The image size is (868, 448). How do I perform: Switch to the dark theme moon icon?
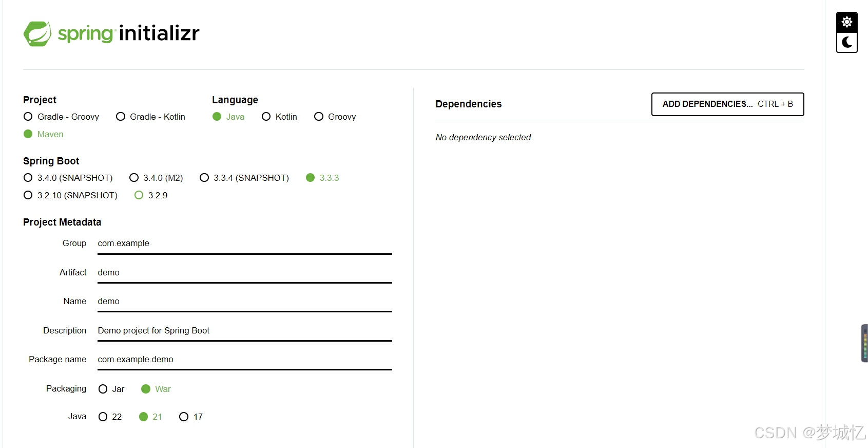(847, 43)
